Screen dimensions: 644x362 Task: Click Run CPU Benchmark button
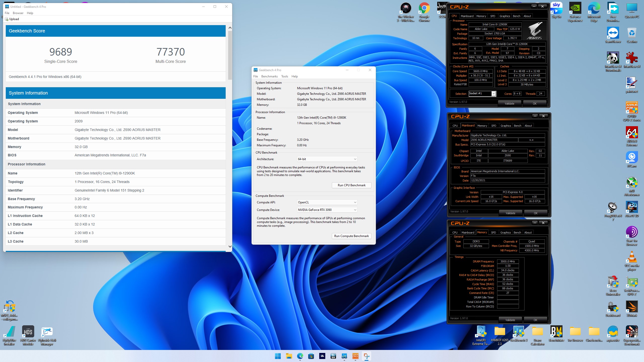tap(351, 185)
